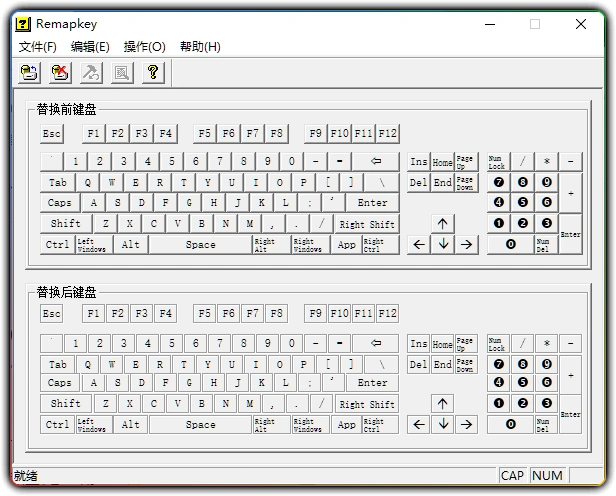Click Left Windows key on 替换前键盘
Viewport: 616px width, 496px height.
[x=94, y=245]
